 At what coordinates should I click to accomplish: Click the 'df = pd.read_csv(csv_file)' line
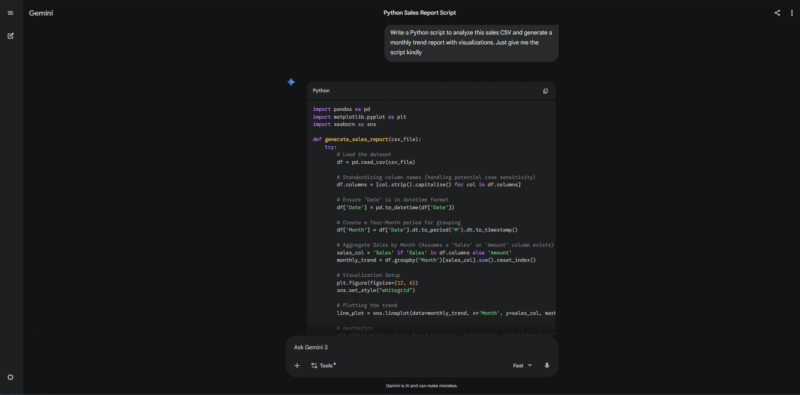[x=376, y=162]
